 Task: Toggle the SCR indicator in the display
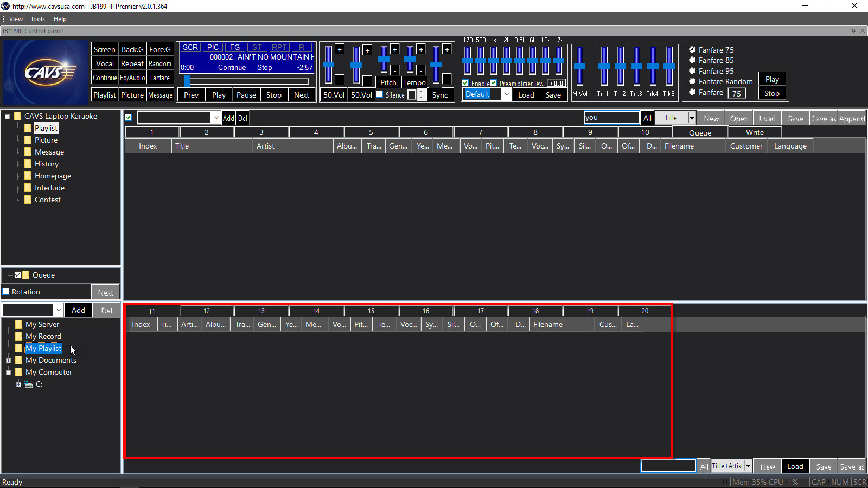point(190,47)
